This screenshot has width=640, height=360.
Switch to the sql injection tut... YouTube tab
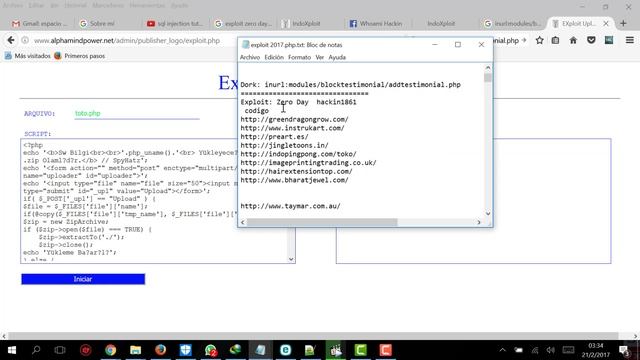(x=175, y=24)
